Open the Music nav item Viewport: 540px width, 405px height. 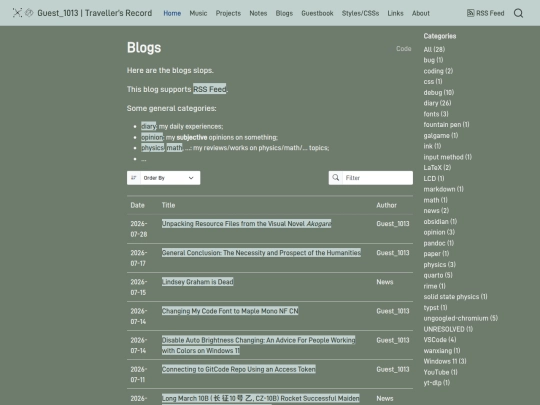click(x=198, y=13)
